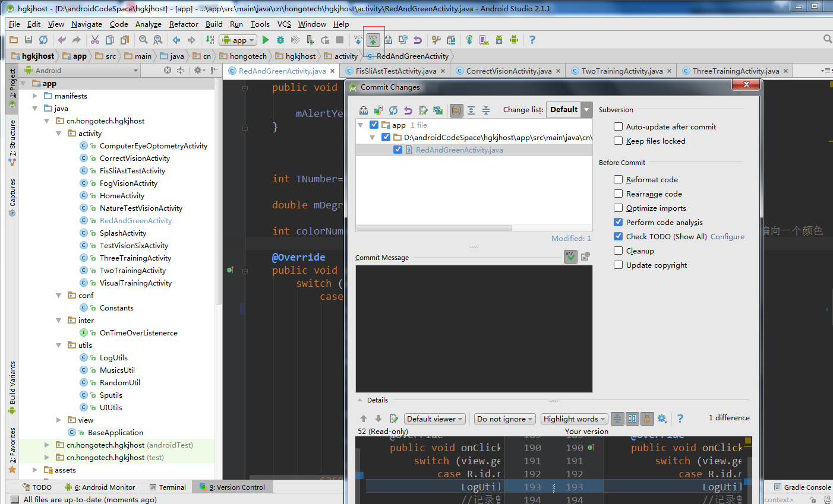833x504 pixels.
Task: Open the app run configuration dropdown
Action: (x=238, y=40)
